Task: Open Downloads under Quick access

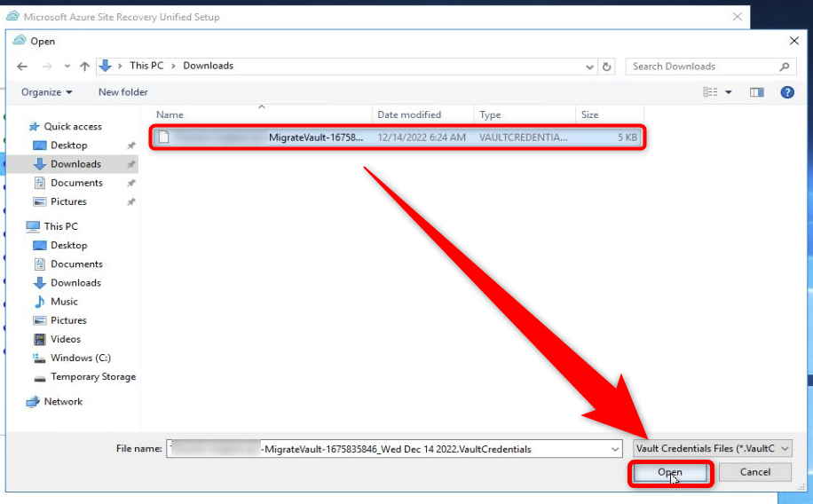Action: pyautogui.click(x=75, y=164)
